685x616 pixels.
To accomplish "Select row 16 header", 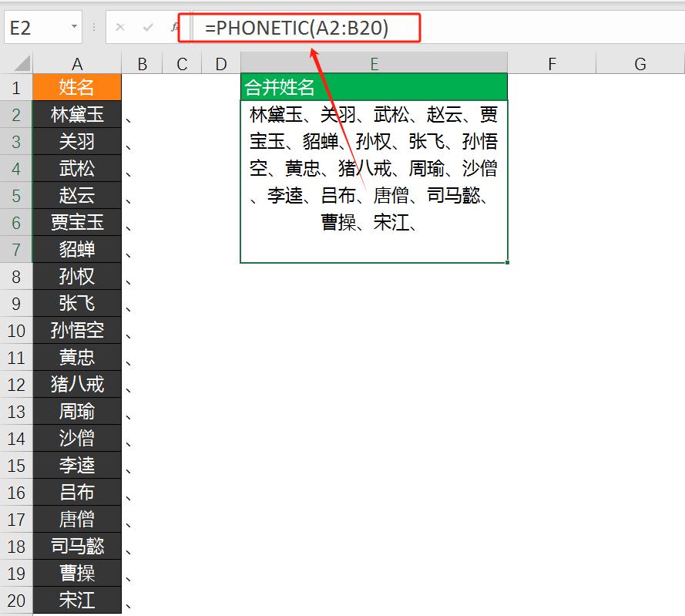I will (x=16, y=493).
